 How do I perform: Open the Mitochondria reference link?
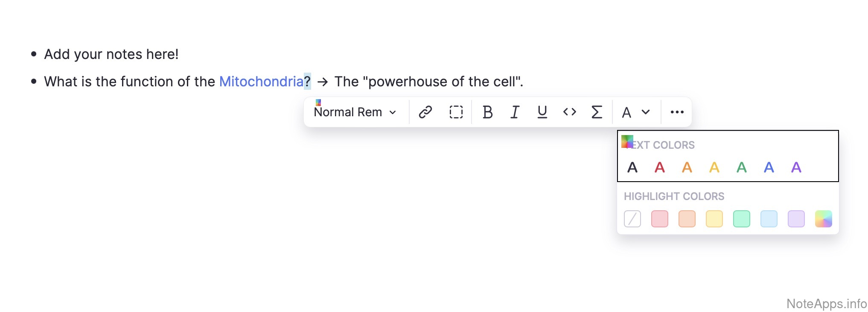point(261,81)
